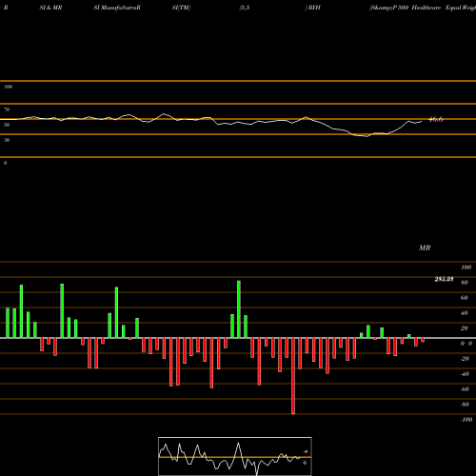Click 'S&P 500 Healthcare Equal Weight' title text
This screenshot has height=476, width=476.
pyautogui.click(x=423, y=8)
